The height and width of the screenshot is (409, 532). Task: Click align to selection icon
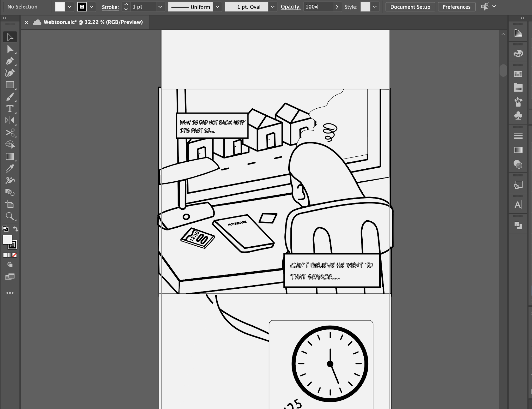pos(484,7)
